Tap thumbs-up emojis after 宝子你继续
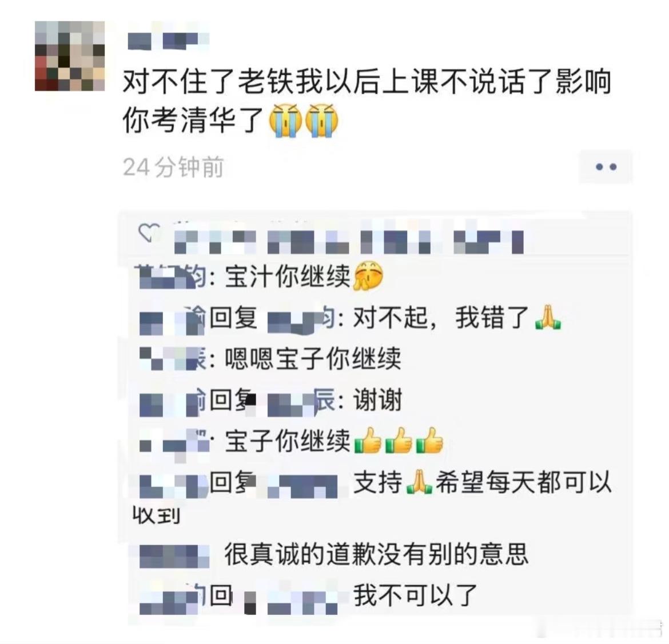This screenshot has width=669, height=644. (x=399, y=440)
